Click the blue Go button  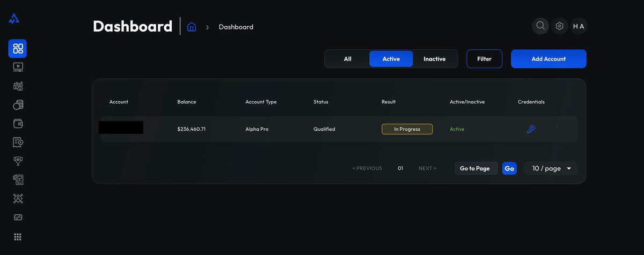pos(509,168)
